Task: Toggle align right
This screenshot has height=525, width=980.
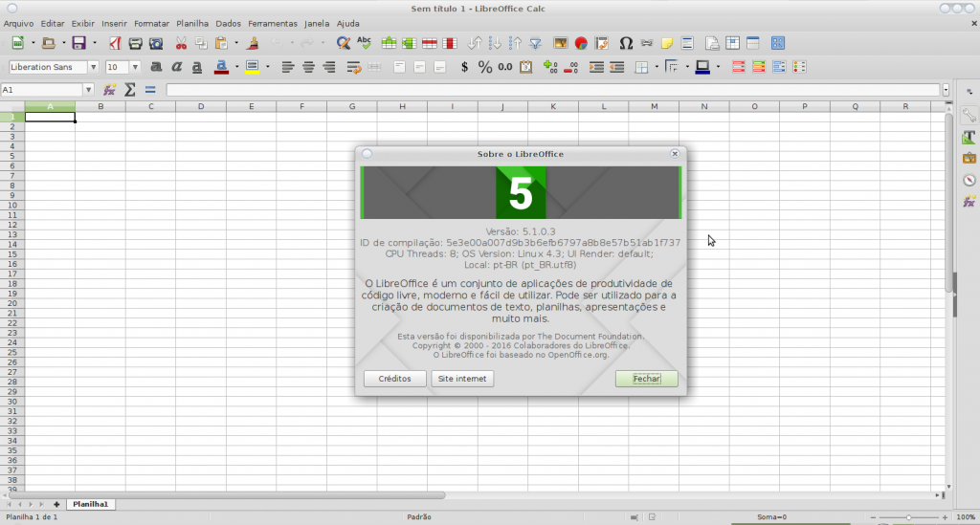Action: (329, 67)
